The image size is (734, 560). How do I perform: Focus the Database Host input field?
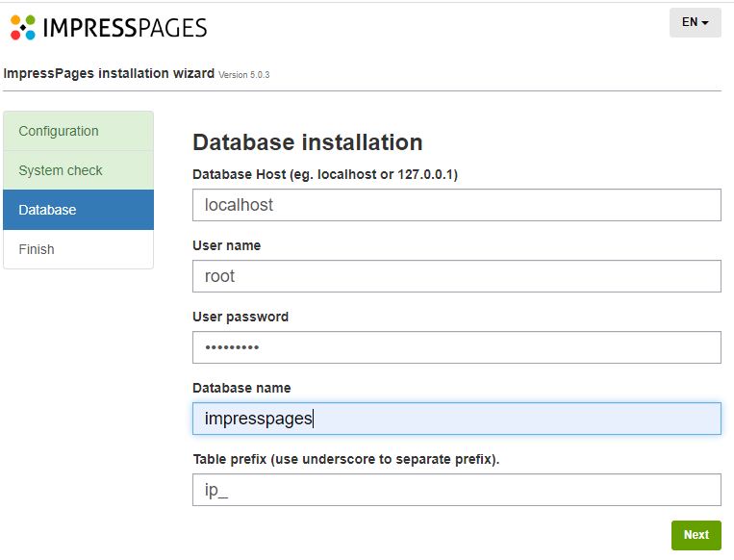coord(456,205)
